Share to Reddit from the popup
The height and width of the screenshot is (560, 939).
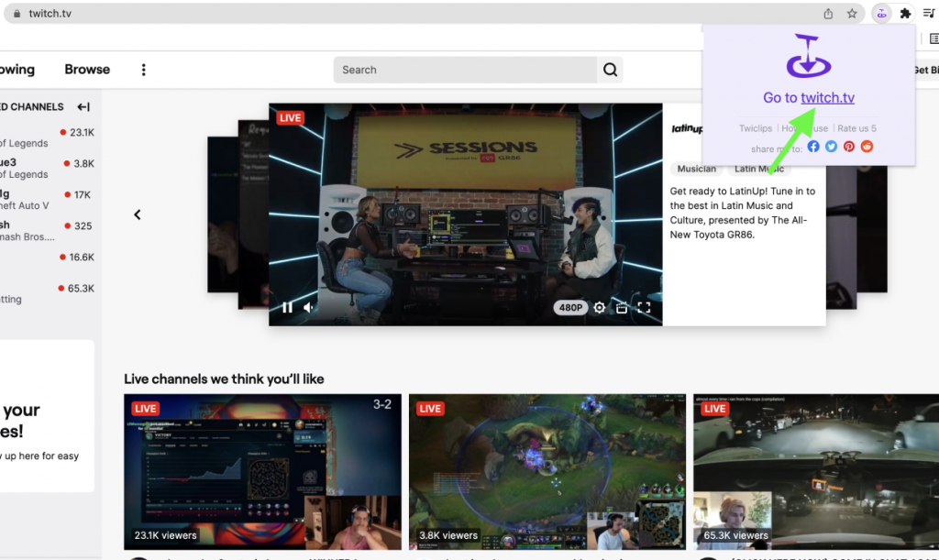coord(867,147)
